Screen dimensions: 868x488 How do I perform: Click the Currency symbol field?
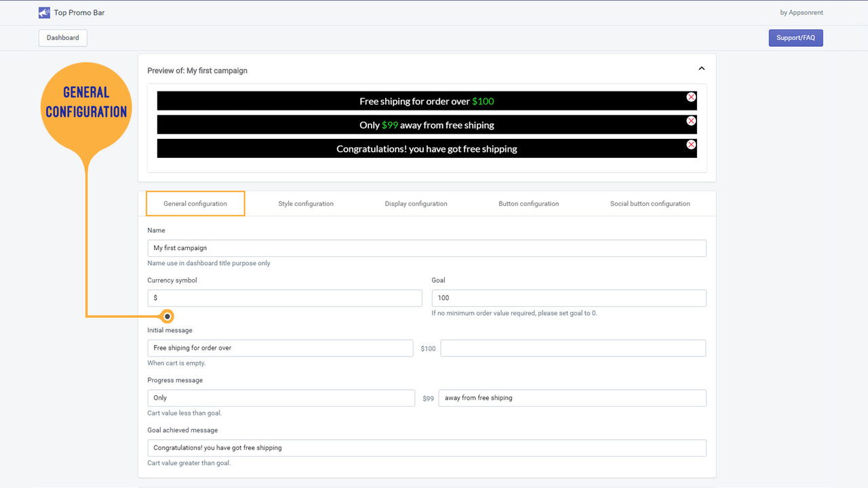[x=285, y=298]
